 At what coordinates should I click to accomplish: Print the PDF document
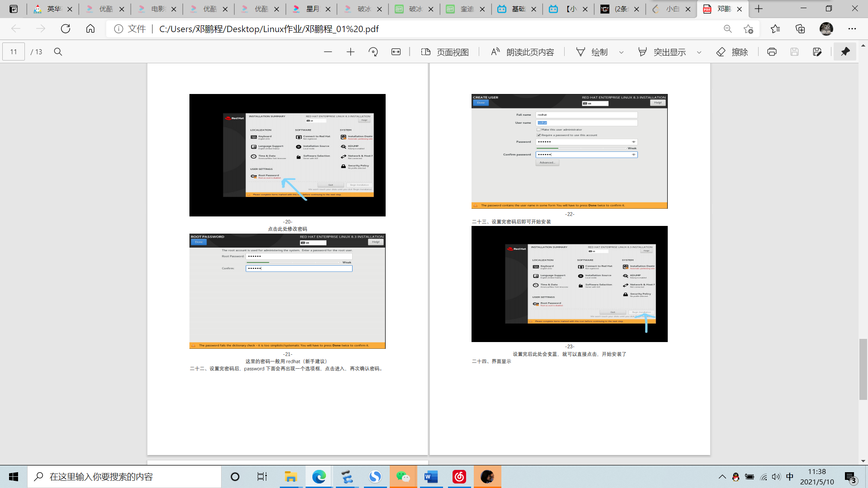click(x=772, y=52)
